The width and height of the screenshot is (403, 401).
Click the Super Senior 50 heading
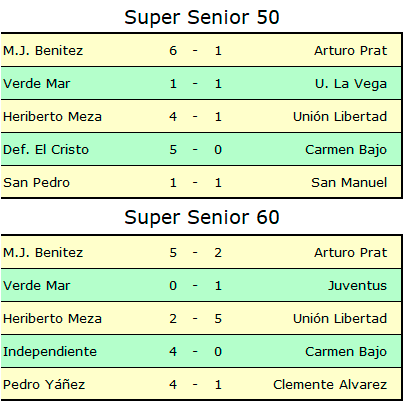point(202,17)
